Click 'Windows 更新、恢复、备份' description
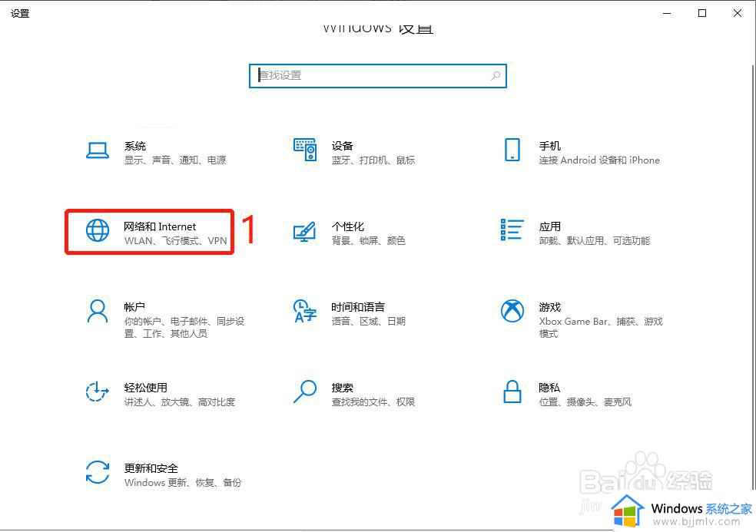 183,482
